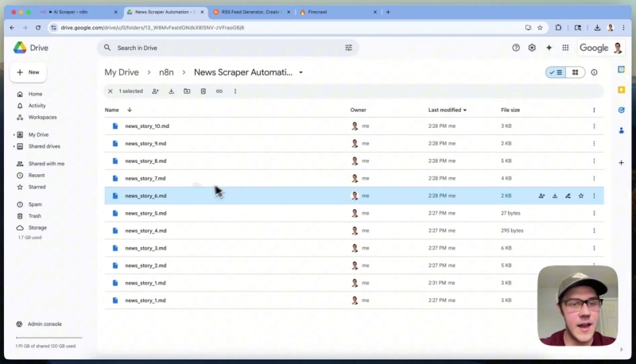The width and height of the screenshot is (636, 364).
Task: Download news_story_6.md from row icon
Action: point(555,196)
